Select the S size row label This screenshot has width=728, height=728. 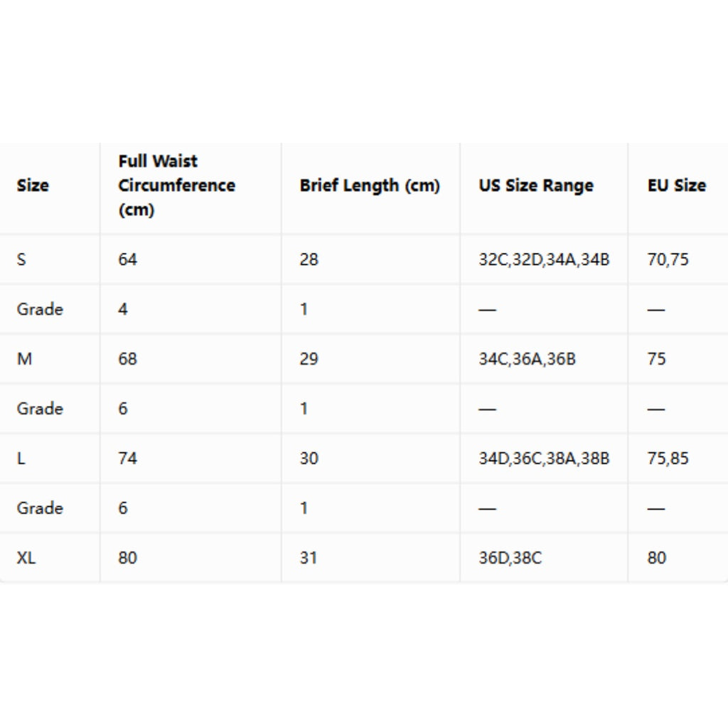tap(21, 259)
